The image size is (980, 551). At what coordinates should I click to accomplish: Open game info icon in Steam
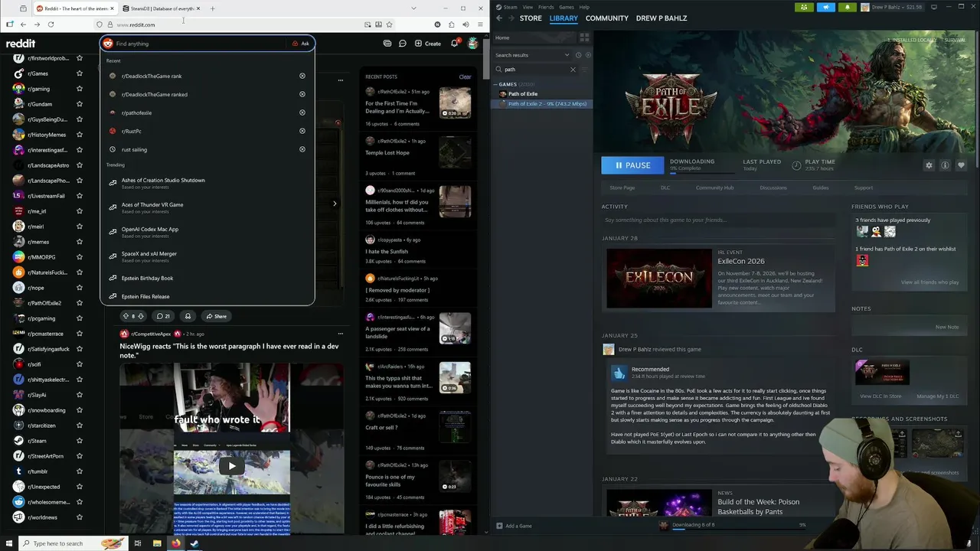click(945, 165)
